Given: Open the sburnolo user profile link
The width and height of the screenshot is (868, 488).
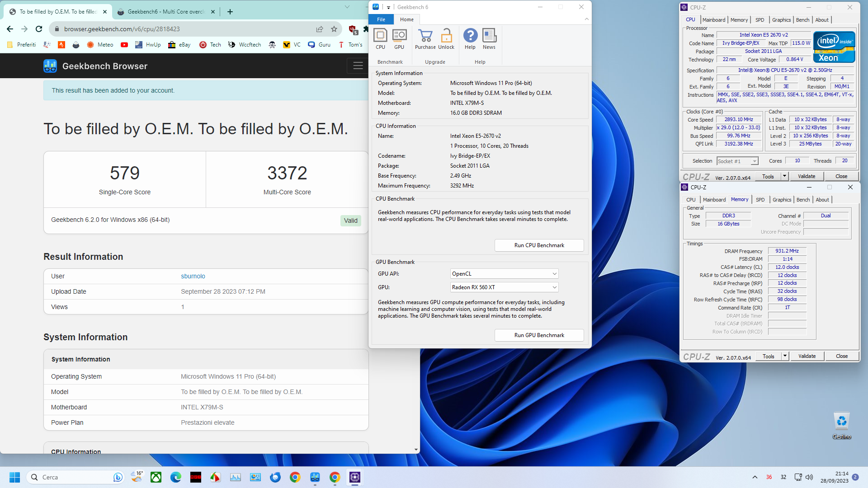Looking at the screenshot, I should (x=193, y=276).
